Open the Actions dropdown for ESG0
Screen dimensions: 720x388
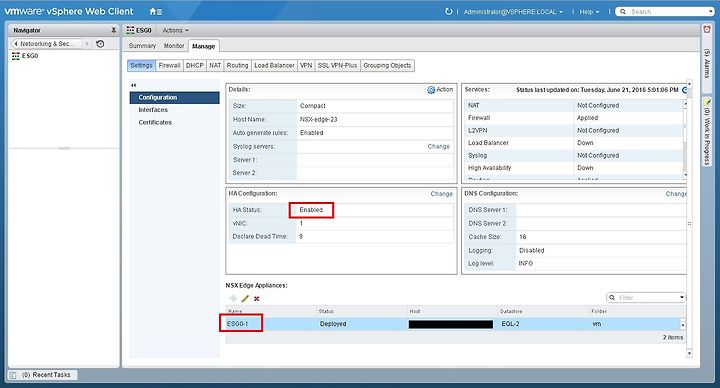tap(175, 30)
